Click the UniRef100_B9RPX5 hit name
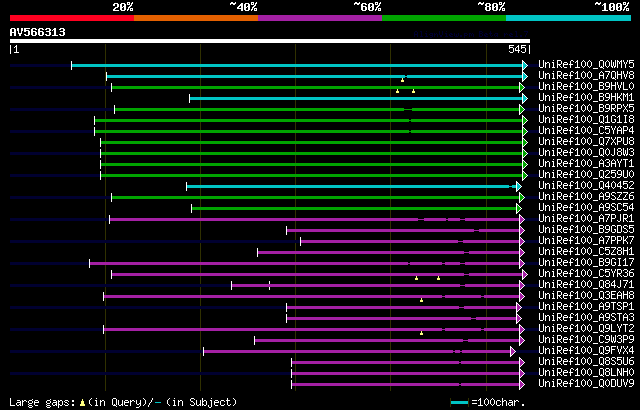The height and width of the screenshot is (410, 640). (586, 109)
